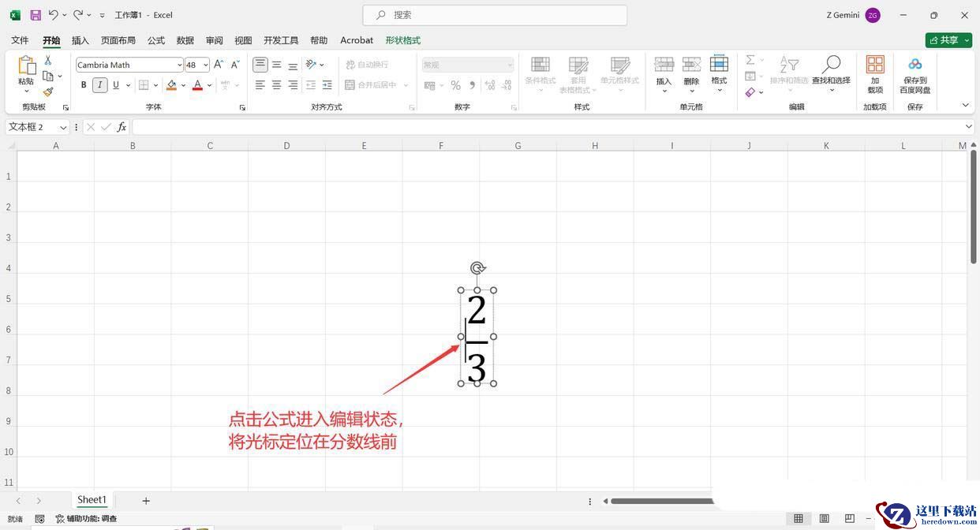Toggle Underline formatting
The height and width of the screenshot is (530, 980).
[x=116, y=85]
